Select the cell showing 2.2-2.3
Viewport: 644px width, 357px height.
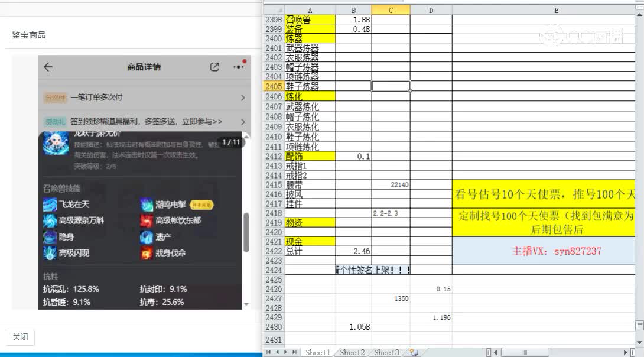pyautogui.click(x=391, y=213)
